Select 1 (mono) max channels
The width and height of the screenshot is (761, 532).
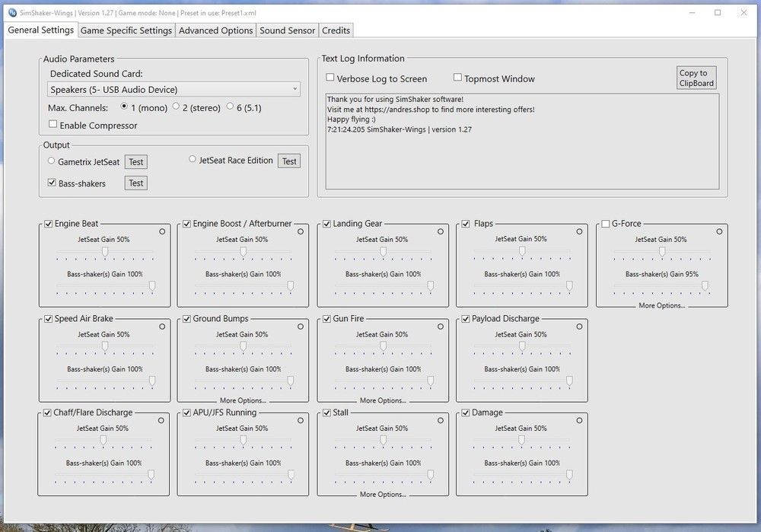pyautogui.click(x=124, y=107)
